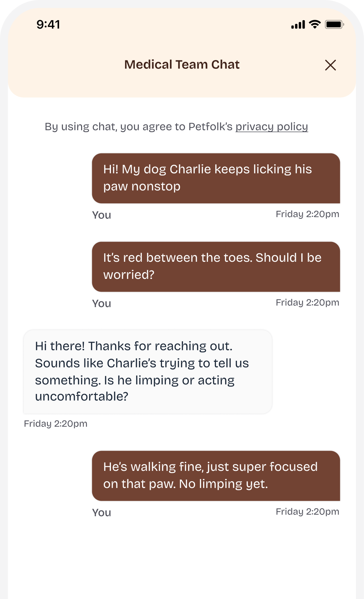The width and height of the screenshot is (364, 599).
Task: Tap 'You' label under the first message
Action: (102, 215)
